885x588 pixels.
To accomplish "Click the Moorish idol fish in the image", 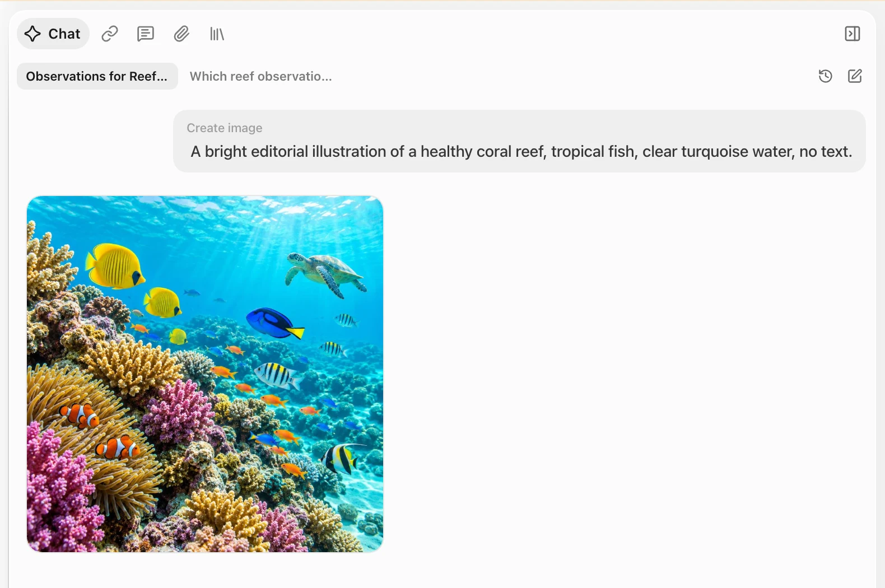I will 340,459.
